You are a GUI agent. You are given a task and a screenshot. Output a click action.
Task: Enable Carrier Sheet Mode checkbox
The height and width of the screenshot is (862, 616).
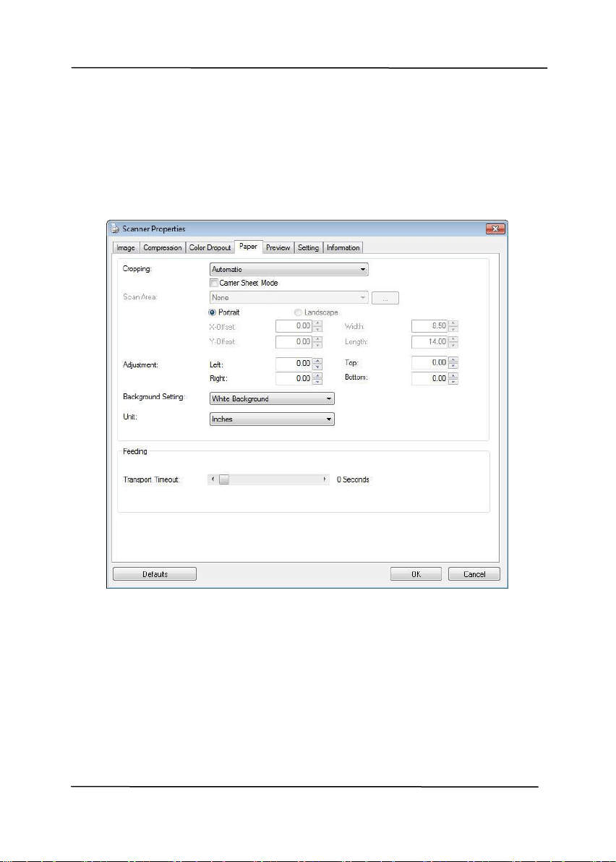pos(214,283)
